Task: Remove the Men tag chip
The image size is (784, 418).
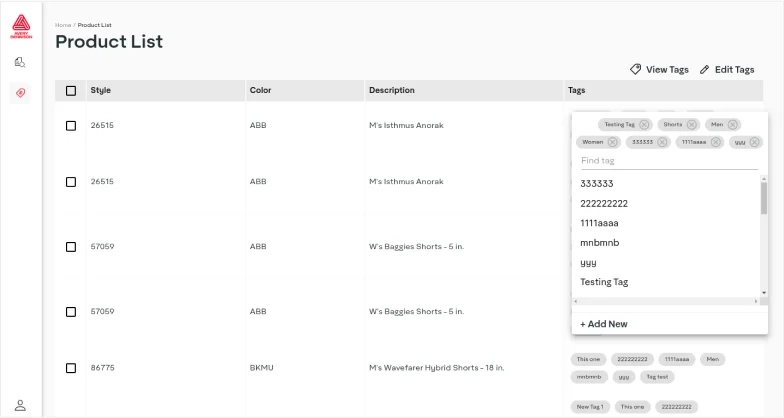Action: coord(733,124)
